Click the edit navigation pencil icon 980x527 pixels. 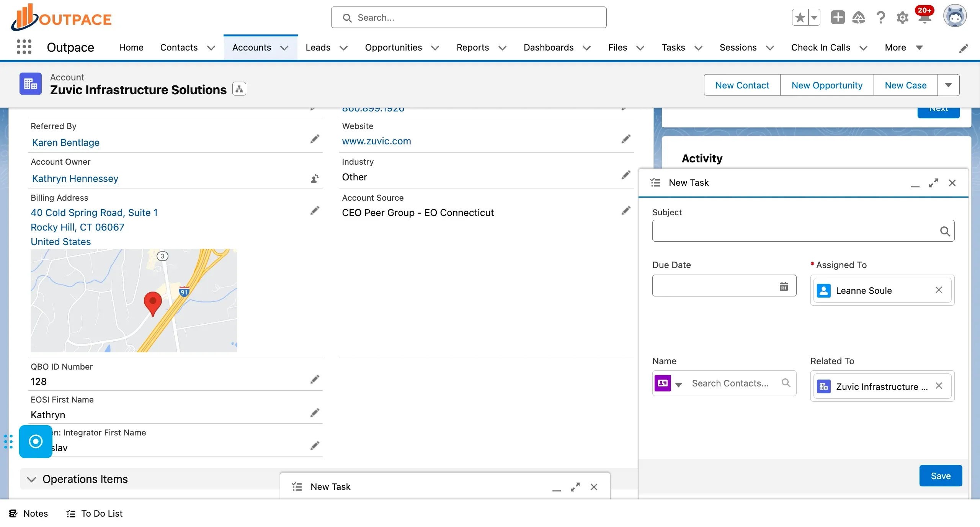(x=964, y=47)
